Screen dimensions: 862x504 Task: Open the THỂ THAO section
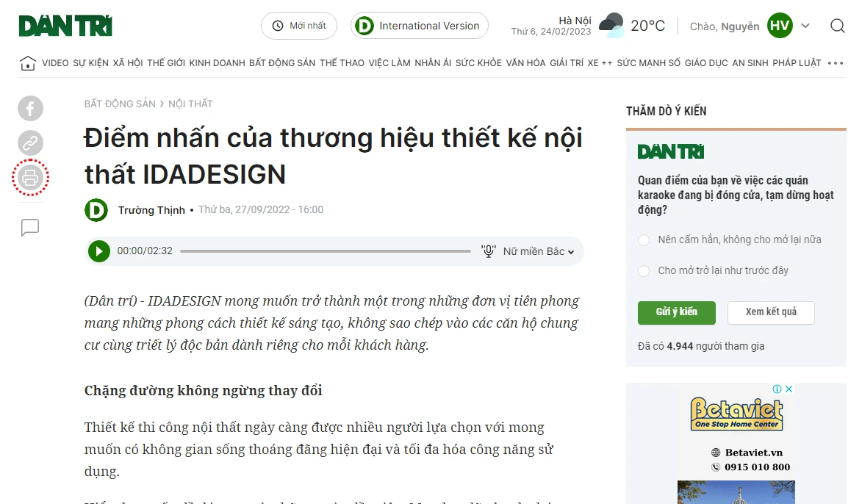point(342,62)
